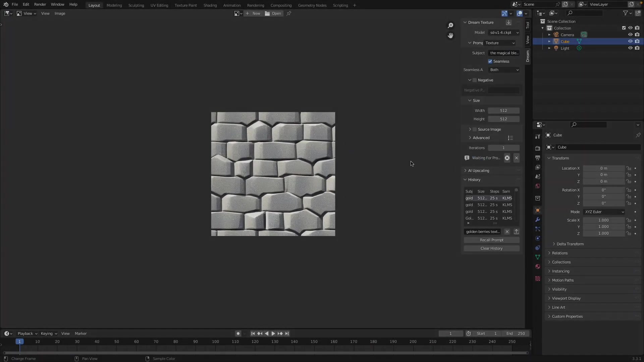Click the Texture Properties checkered icon
644x362 pixels.
(x=537, y=279)
